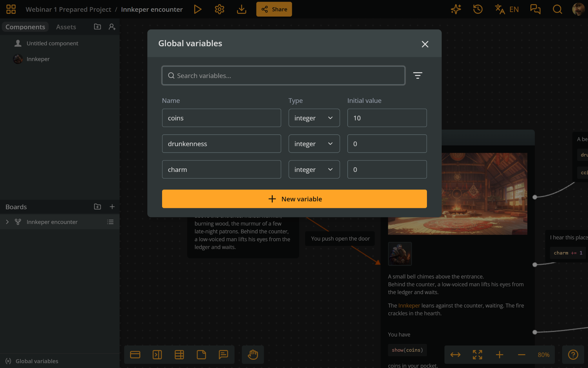This screenshot has width=588, height=368.
Task: Click the download export icon
Action: (x=242, y=9)
